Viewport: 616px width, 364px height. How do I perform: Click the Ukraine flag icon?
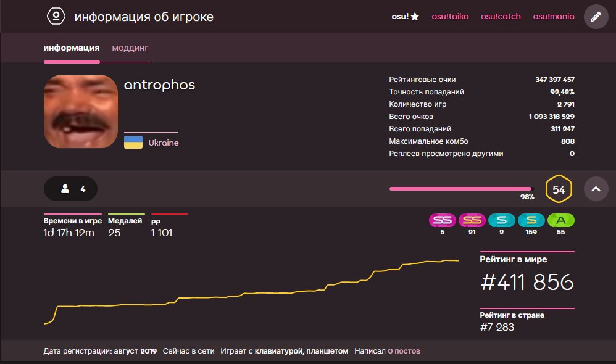133,142
